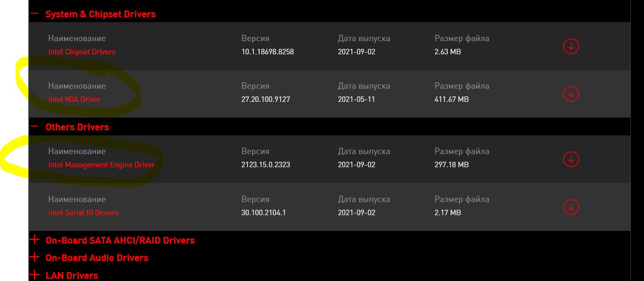The height and width of the screenshot is (281, 644).
Task: Click the Others Drivers section heading
Action: [x=77, y=127]
